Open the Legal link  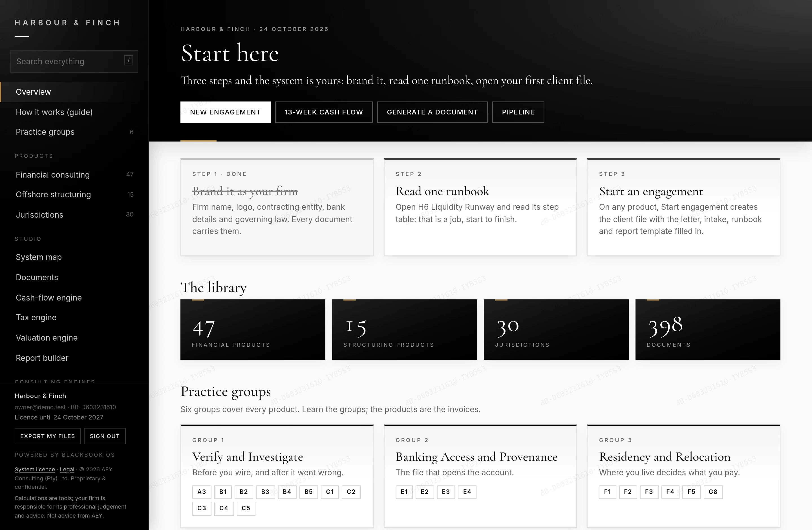(67, 469)
